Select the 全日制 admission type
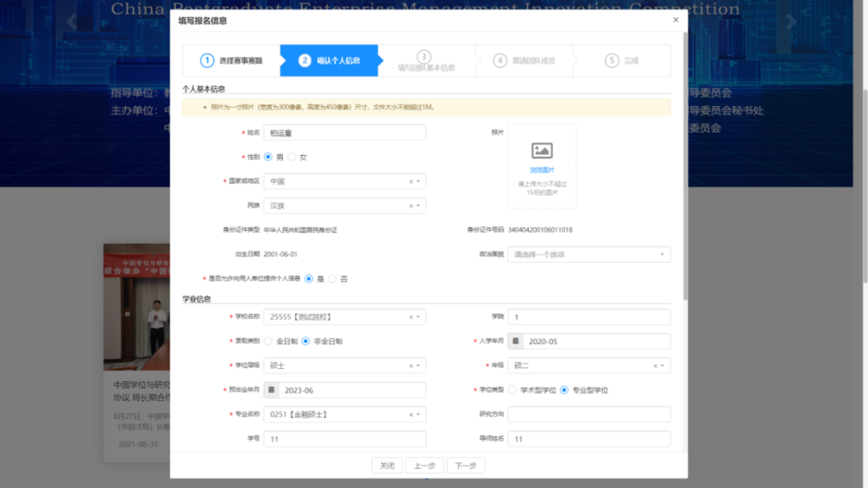Screen dimensions: 868x488 (x=268, y=342)
